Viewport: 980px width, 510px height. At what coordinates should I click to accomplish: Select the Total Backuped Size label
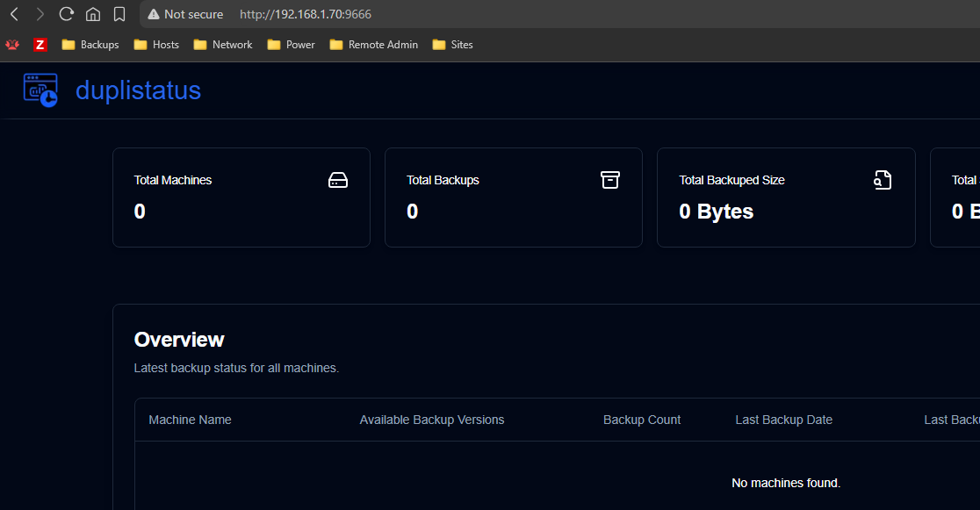point(731,180)
